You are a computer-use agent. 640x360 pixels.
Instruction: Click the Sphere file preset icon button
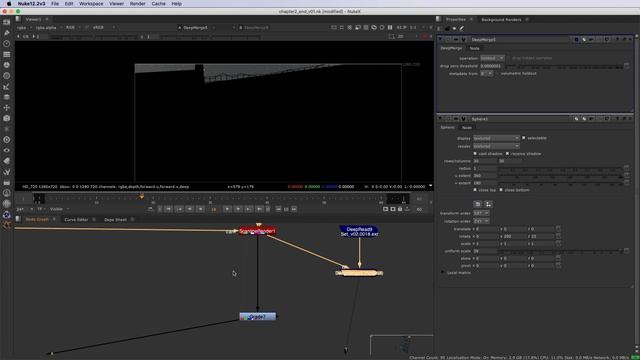click(x=478, y=204)
